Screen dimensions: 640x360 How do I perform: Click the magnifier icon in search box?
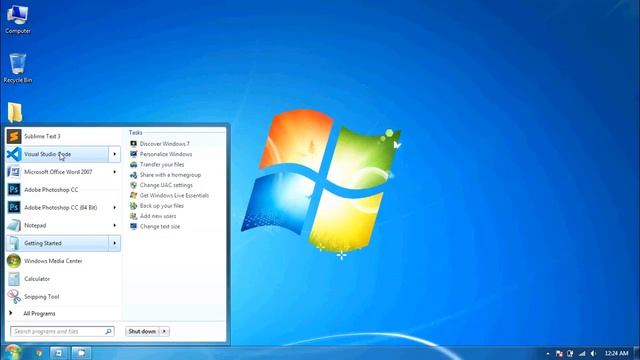click(x=108, y=331)
